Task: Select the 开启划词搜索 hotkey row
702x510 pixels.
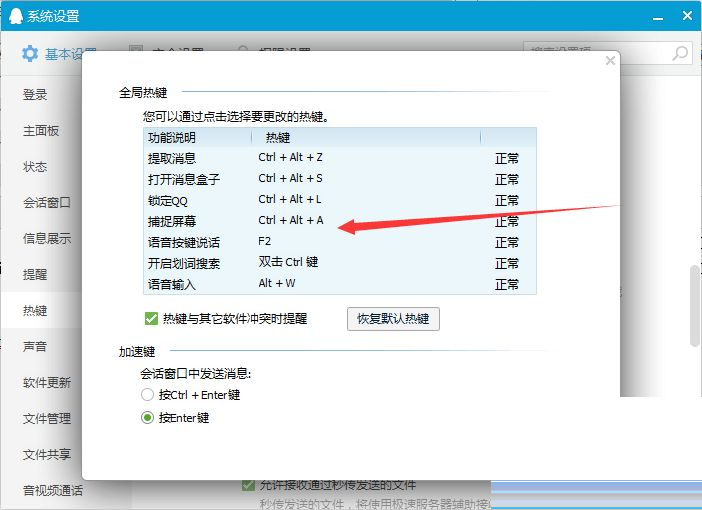Action: click(x=340, y=263)
